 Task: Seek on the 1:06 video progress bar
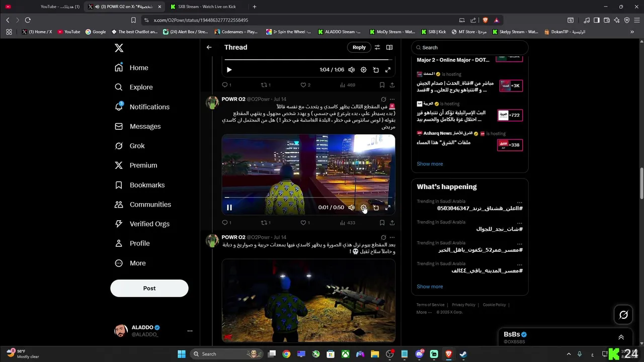pyautogui.click(x=308, y=60)
